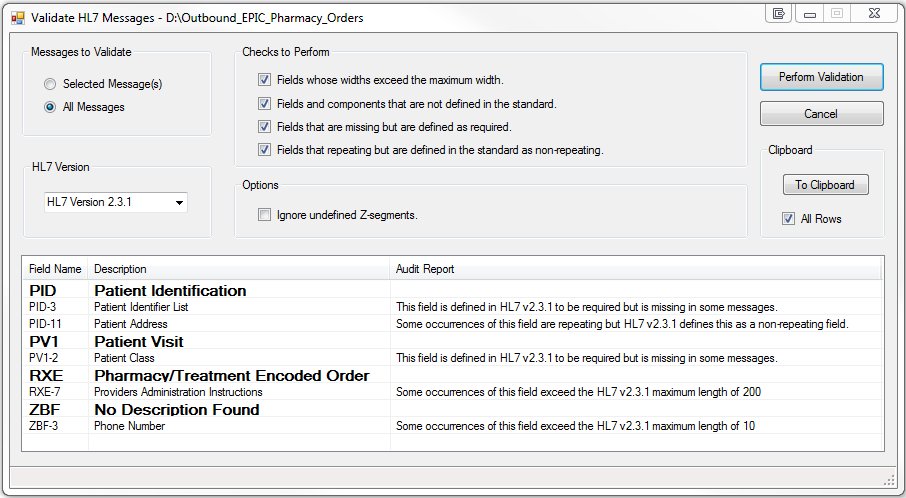Click the Audit Report column header

[636, 269]
